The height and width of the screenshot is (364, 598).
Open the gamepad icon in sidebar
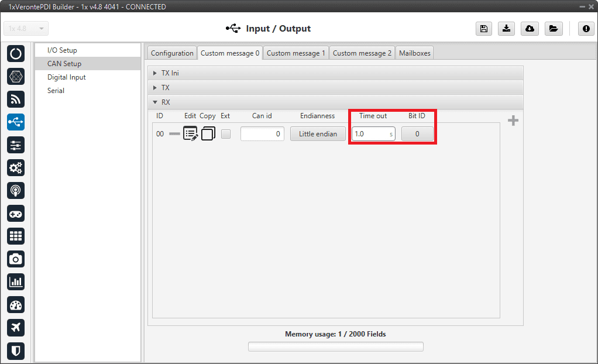coord(16,213)
